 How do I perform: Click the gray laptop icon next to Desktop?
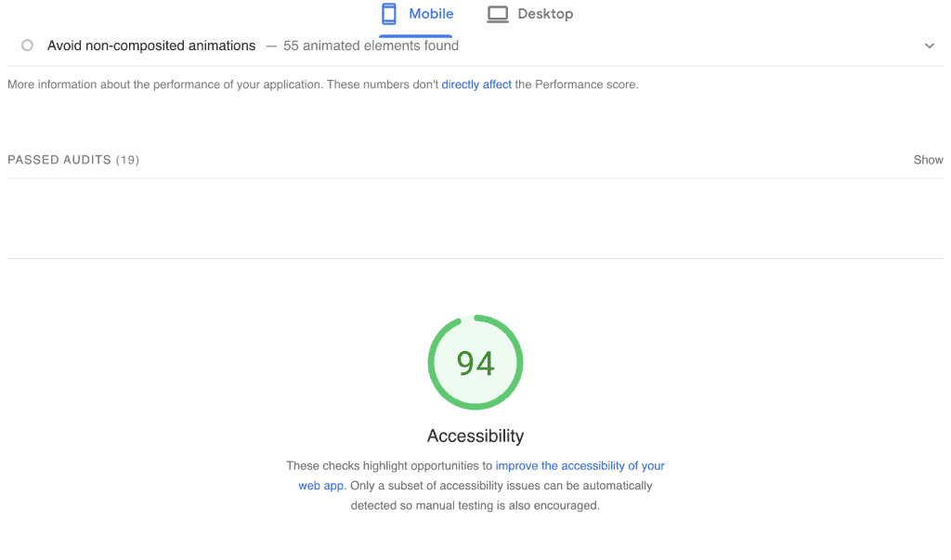pos(497,13)
